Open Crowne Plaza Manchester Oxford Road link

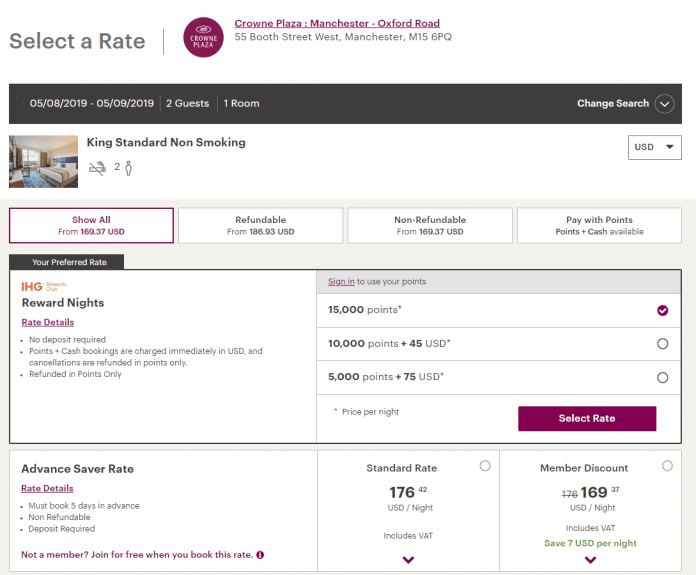337,23
